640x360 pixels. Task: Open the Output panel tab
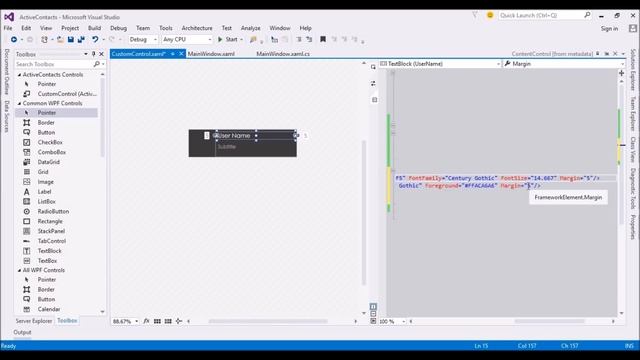coord(22,332)
